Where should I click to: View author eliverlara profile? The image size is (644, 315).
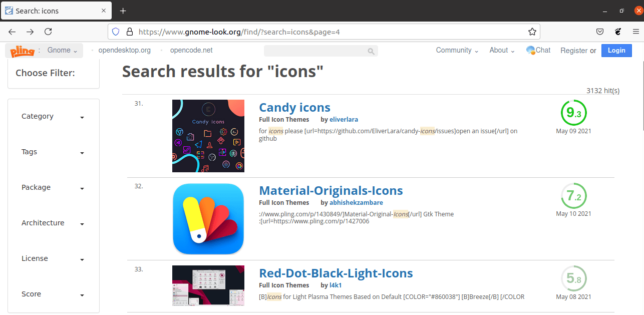(x=344, y=120)
